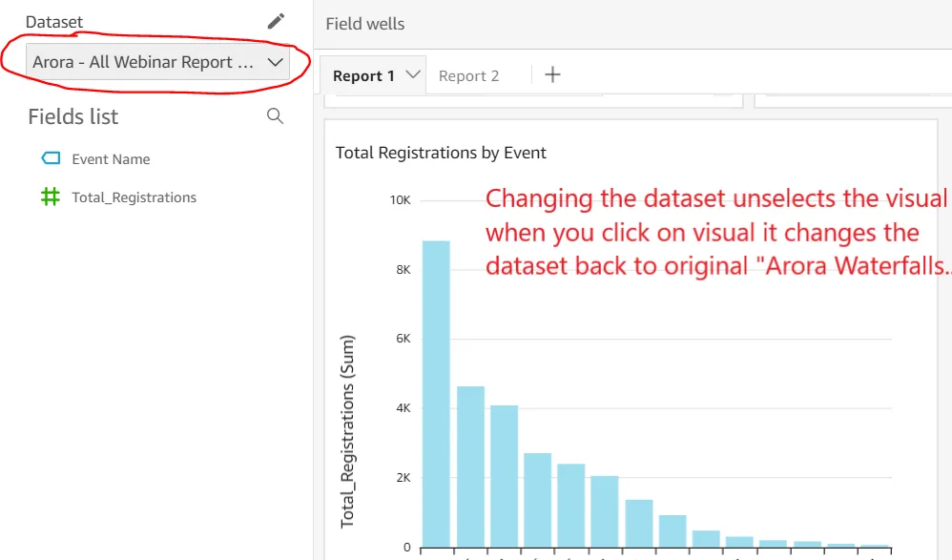Switch to the Report 1 tab
The width and height of the screenshot is (952, 560).
(363, 75)
